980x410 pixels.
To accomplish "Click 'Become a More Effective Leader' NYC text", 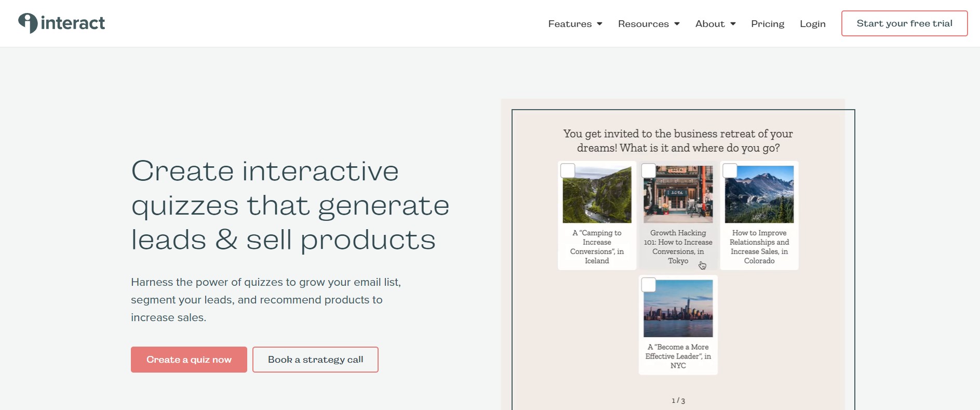I will click(x=678, y=356).
